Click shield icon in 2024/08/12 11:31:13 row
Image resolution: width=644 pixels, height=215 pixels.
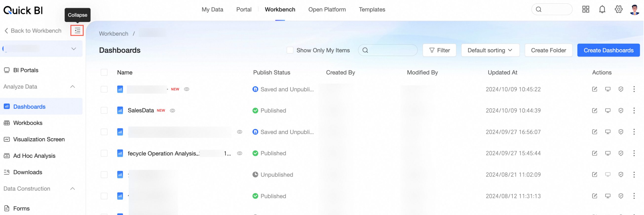621,196
